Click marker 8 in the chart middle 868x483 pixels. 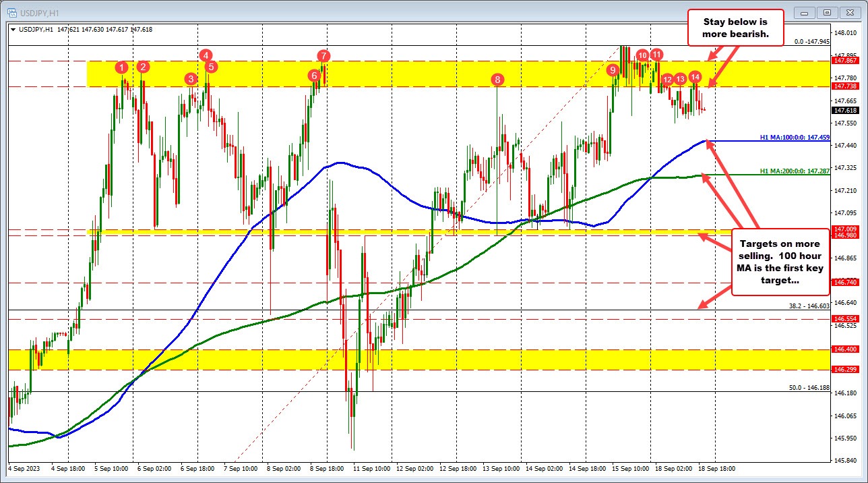coord(497,80)
